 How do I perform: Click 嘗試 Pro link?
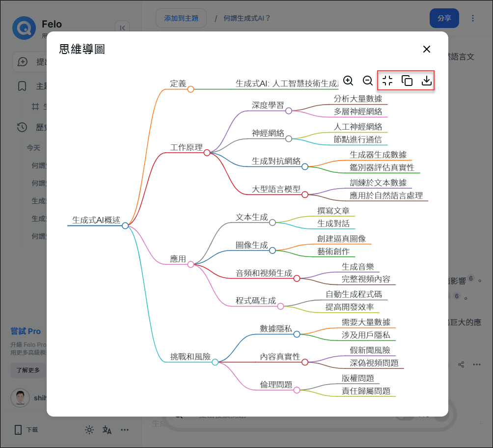26,331
